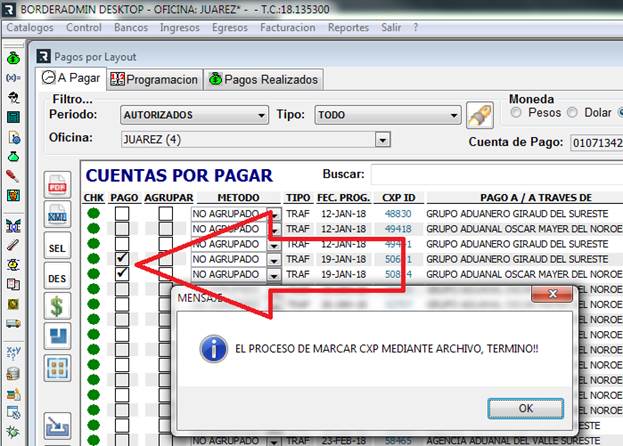Image resolution: width=623 pixels, height=446 pixels.
Task: Uncheck PAGO for 19-JAN-18 GIRAUD DEL SURESTE row
Action: [x=122, y=259]
